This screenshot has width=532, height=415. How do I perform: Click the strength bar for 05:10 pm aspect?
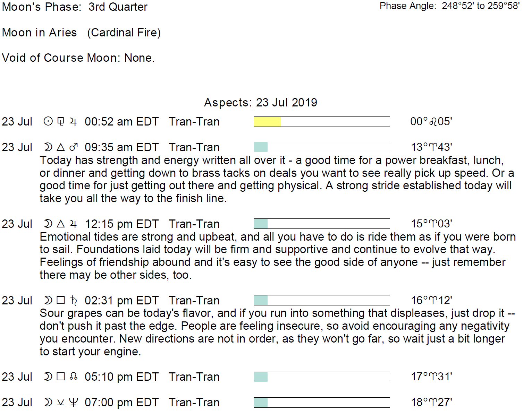pyautogui.click(x=322, y=377)
